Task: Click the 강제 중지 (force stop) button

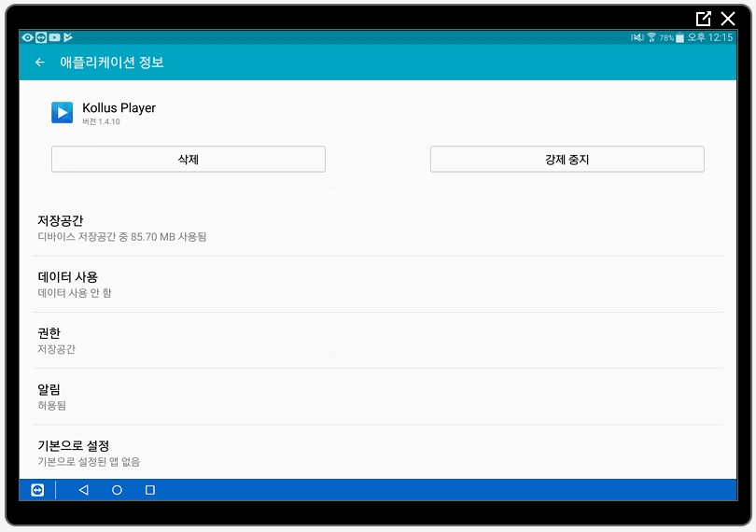Action: [567, 160]
